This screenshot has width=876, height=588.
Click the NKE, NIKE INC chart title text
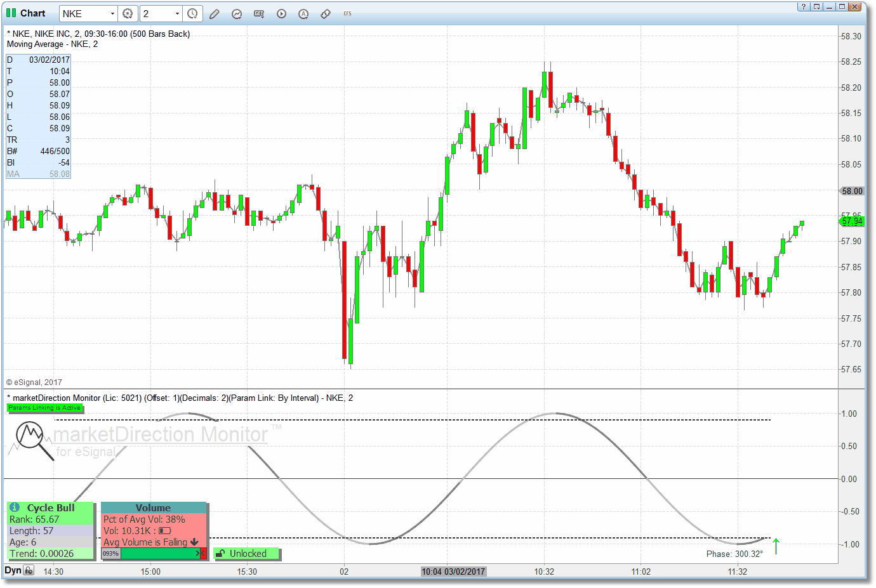point(98,34)
